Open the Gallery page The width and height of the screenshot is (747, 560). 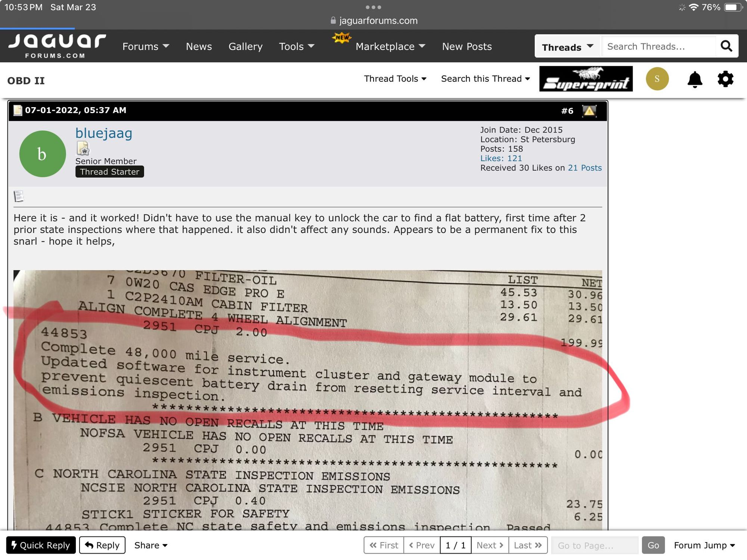pyautogui.click(x=245, y=46)
